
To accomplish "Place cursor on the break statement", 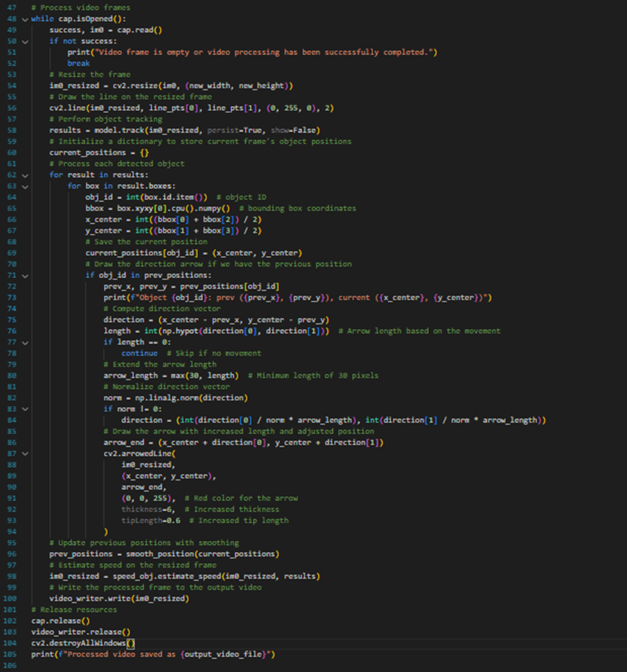I will click(x=78, y=64).
